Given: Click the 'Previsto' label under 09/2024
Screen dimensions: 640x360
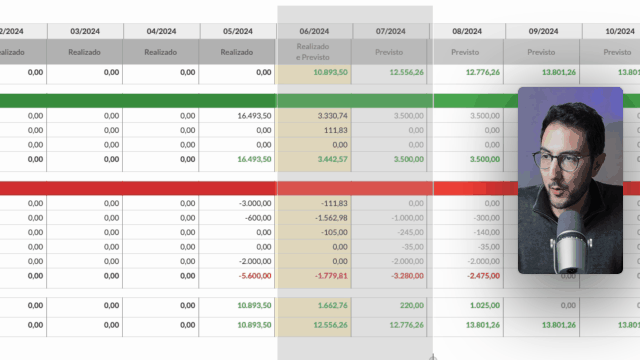Looking at the screenshot, I should pos(541,52).
